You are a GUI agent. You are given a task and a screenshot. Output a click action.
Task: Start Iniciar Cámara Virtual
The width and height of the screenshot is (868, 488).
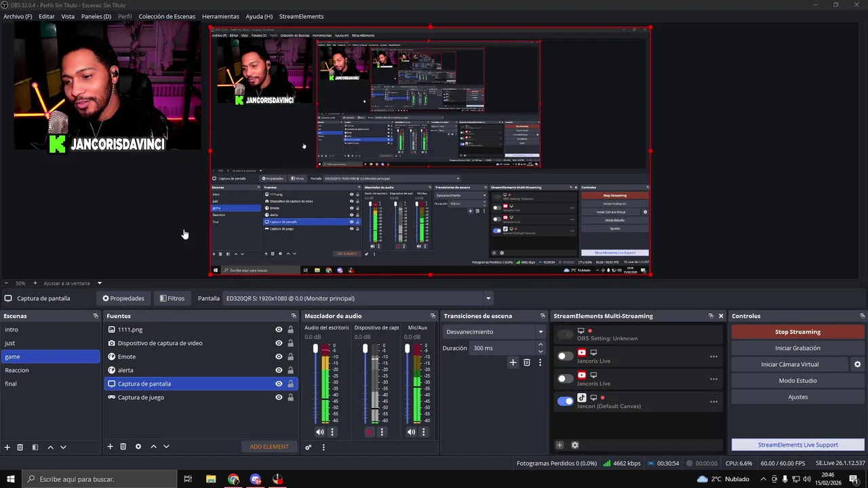pyautogui.click(x=789, y=365)
